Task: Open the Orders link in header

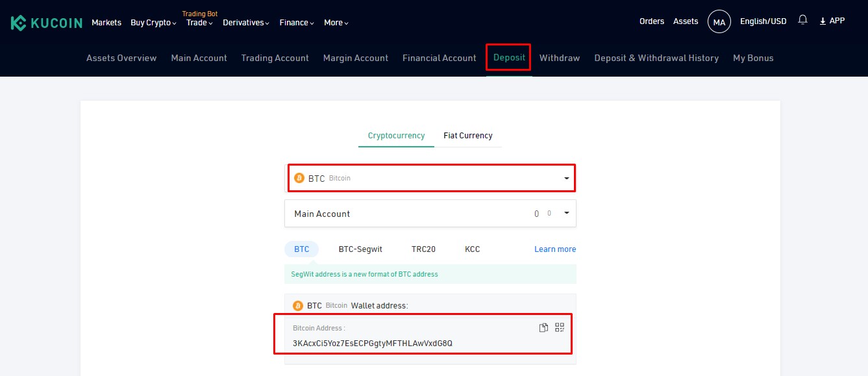Action: pyautogui.click(x=652, y=21)
